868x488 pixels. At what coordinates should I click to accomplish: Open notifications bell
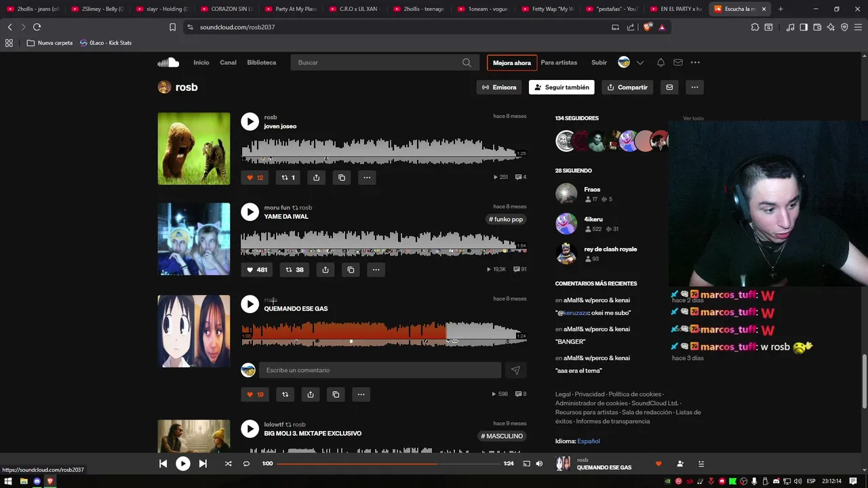click(660, 62)
